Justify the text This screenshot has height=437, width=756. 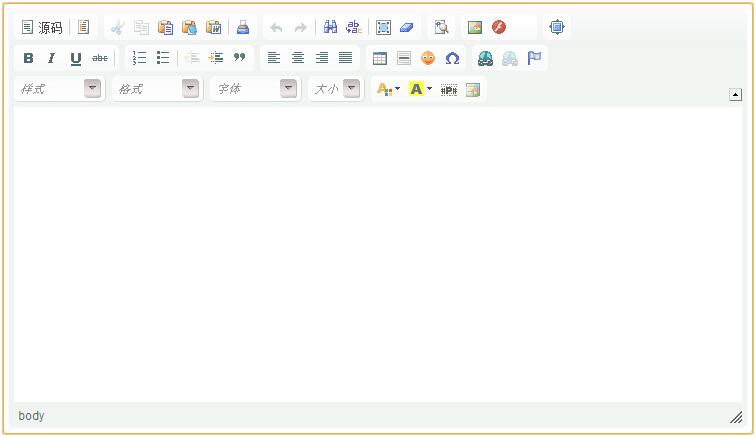(x=346, y=58)
